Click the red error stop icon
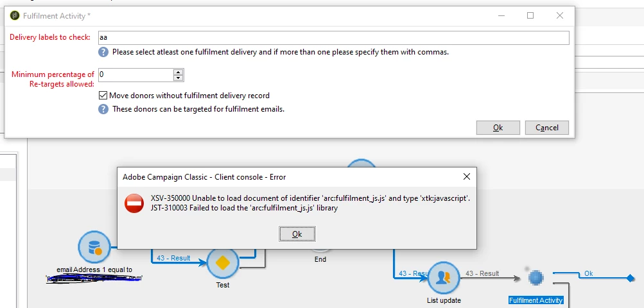The height and width of the screenshot is (308, 644). point(134,203)
